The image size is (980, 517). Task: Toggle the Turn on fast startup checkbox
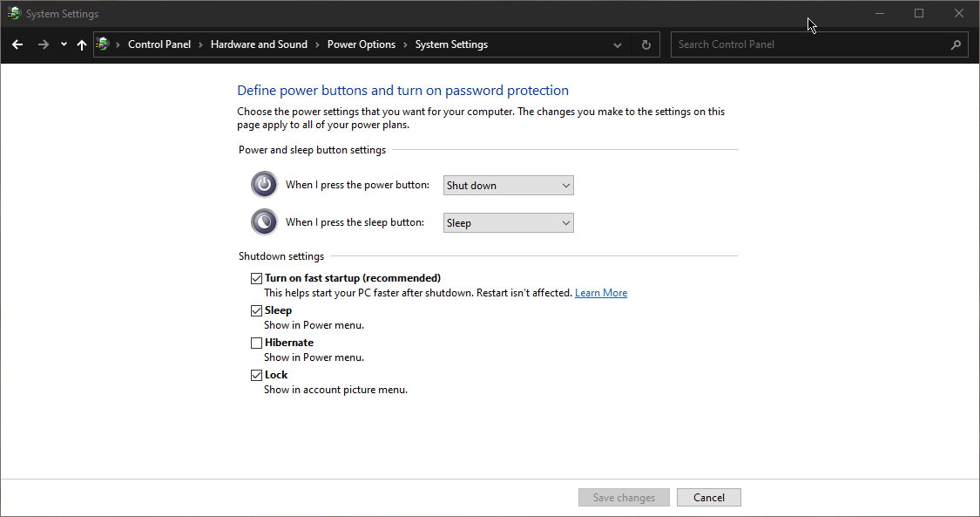coord(256,278)
